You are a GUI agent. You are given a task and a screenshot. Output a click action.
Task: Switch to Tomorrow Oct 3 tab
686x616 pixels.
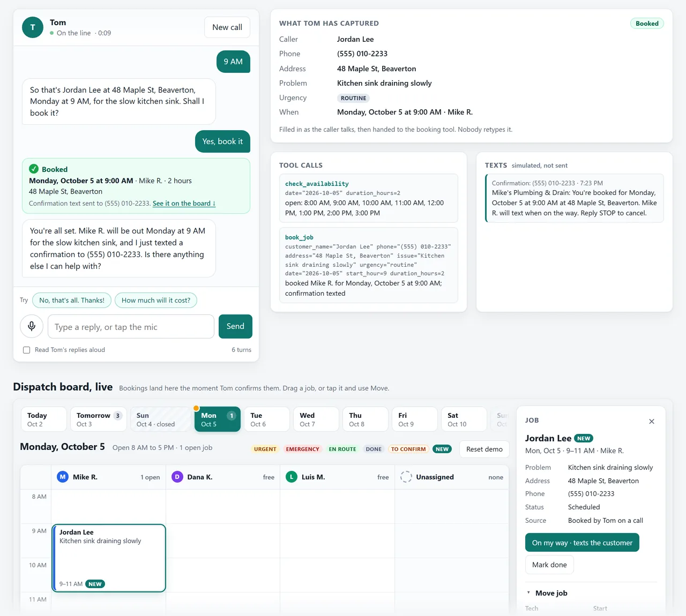pos(99,419)
